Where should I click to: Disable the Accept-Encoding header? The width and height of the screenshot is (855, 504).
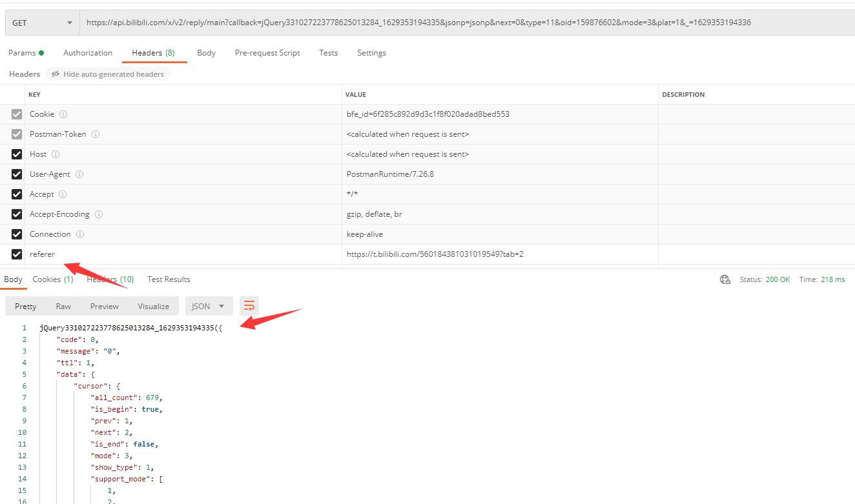pos(16,214)
